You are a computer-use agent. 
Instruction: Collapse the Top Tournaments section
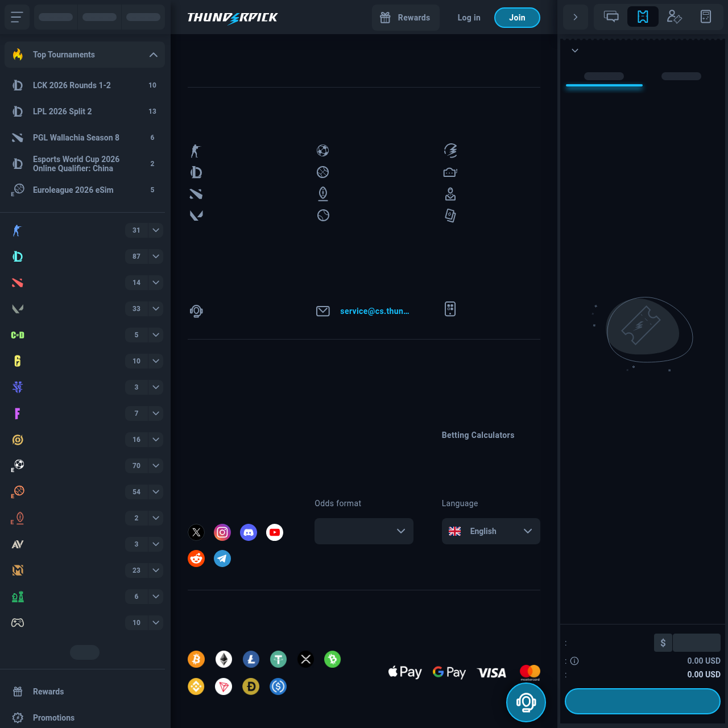[152, 55]
